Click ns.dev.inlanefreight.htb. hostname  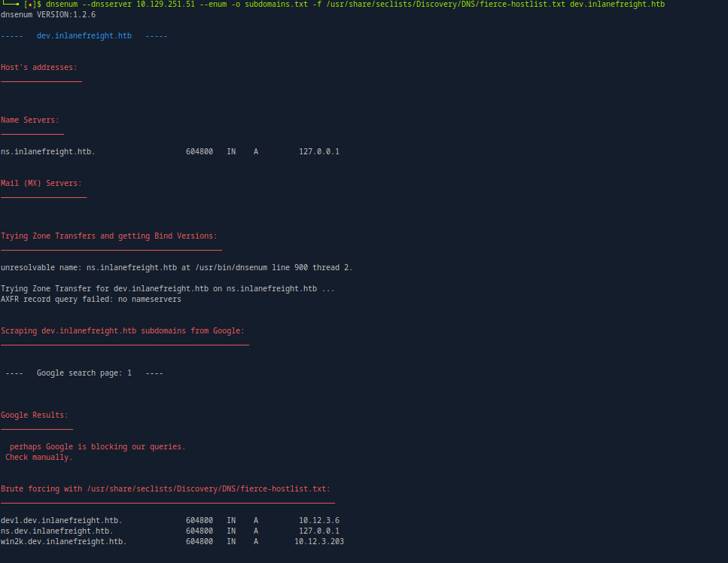pos(57,531)
